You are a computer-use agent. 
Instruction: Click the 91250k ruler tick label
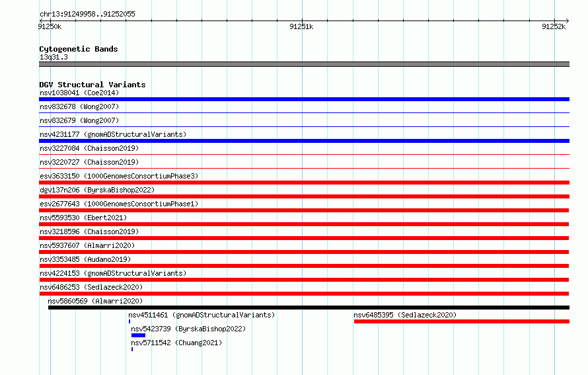(50, 26)
